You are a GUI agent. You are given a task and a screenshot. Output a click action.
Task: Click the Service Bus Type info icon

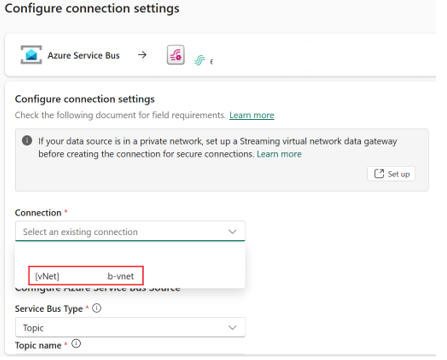[97, 308]
